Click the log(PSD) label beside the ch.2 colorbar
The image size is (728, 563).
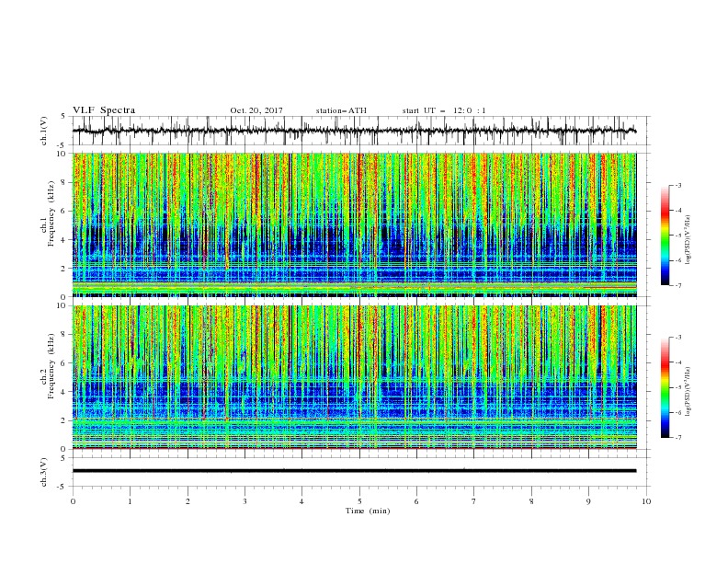pos(688,392)
